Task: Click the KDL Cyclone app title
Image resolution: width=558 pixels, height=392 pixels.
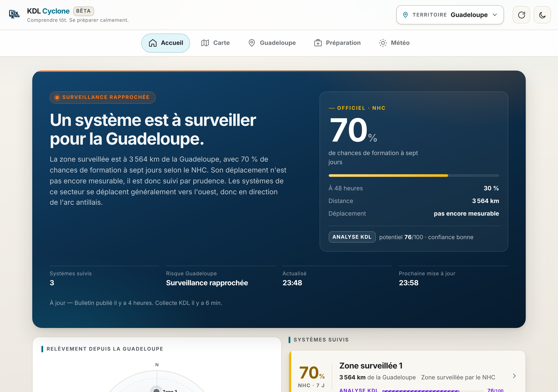Action: pyautogui.click(x=48, y=11)
